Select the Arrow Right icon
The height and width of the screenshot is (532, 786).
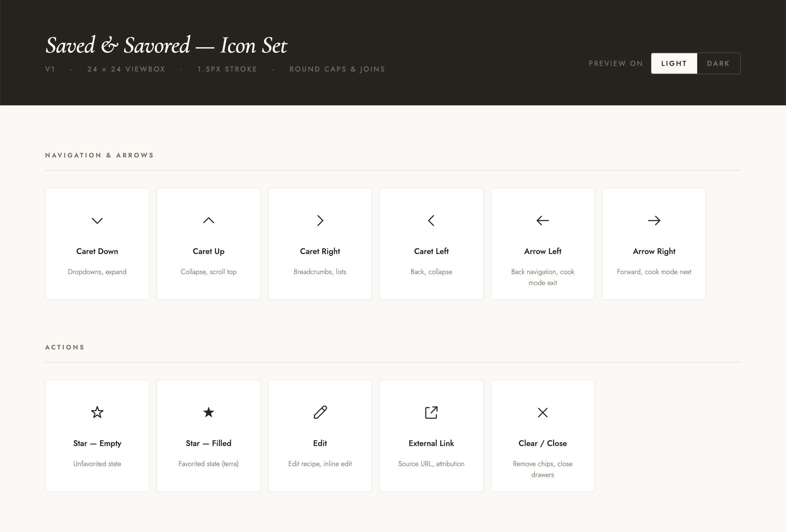click(x=654, y=221)
